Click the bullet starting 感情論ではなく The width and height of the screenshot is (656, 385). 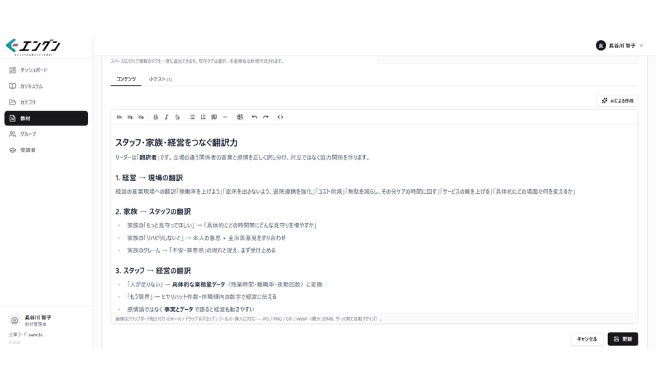(190, 309)
